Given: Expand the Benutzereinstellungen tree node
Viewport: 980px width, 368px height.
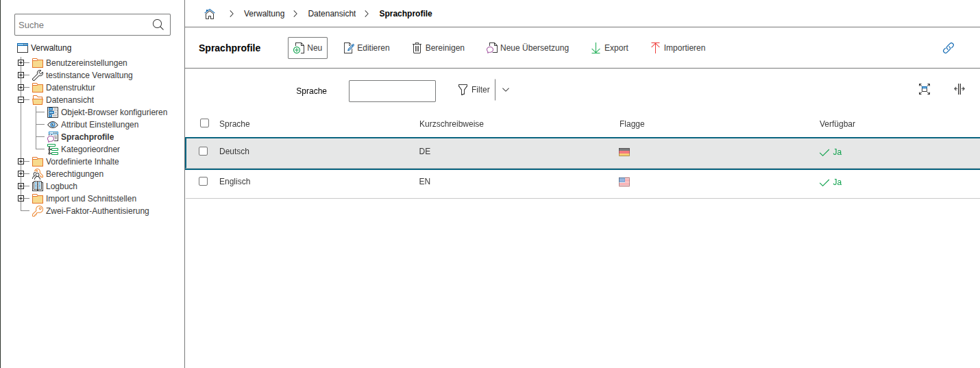Looking at the screenshot, I should pos(21,63).
